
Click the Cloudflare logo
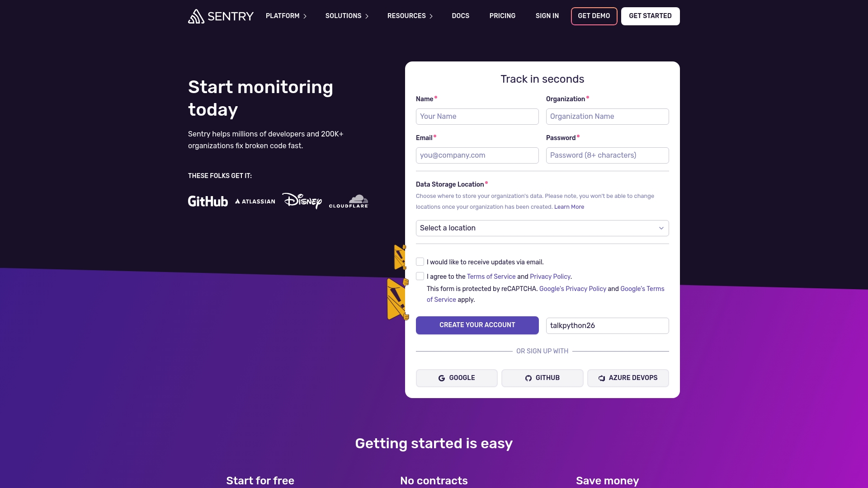349,202
